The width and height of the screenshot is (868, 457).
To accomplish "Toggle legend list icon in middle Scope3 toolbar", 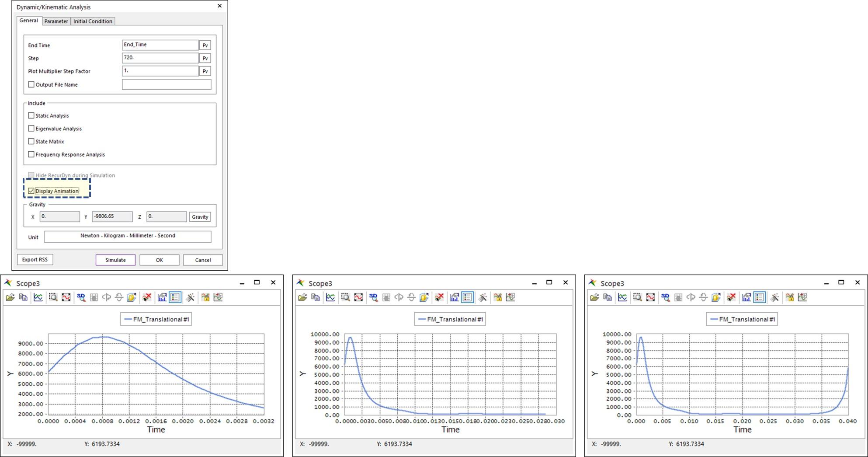I will coord(467,297).
